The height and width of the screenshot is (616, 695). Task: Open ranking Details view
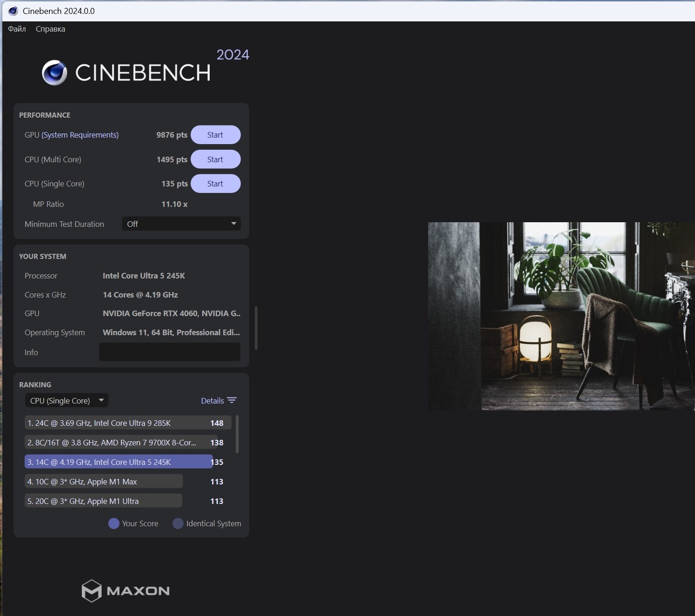click(x=212, y=401)
